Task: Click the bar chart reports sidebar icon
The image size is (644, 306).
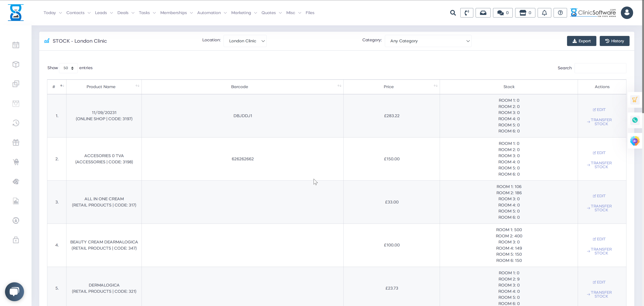Action: [16, 201]
